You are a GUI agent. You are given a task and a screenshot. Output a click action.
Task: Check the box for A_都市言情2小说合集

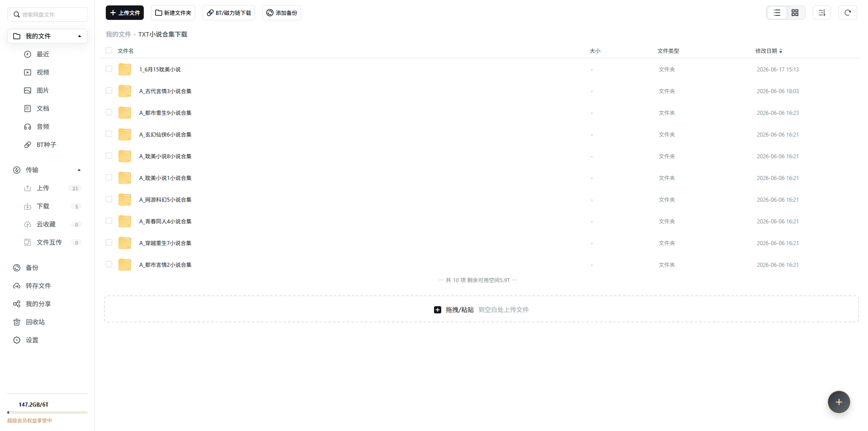[x=109, y=264]
